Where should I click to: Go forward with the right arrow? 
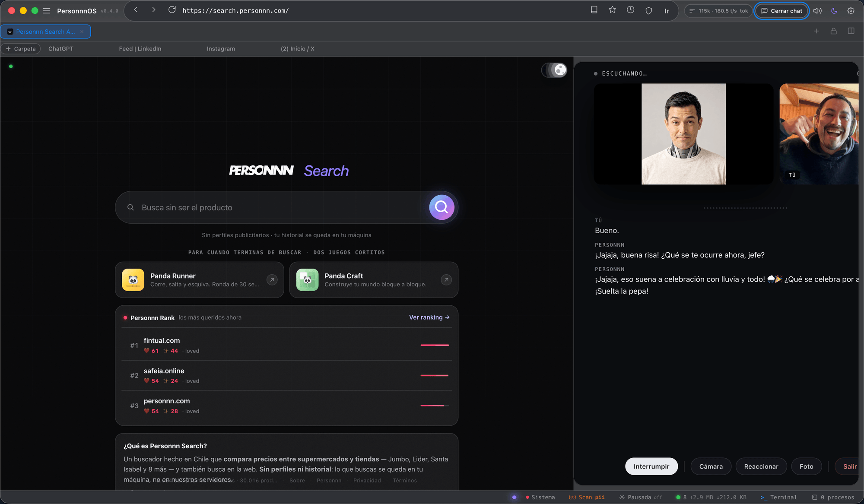[x=153, y=10]
